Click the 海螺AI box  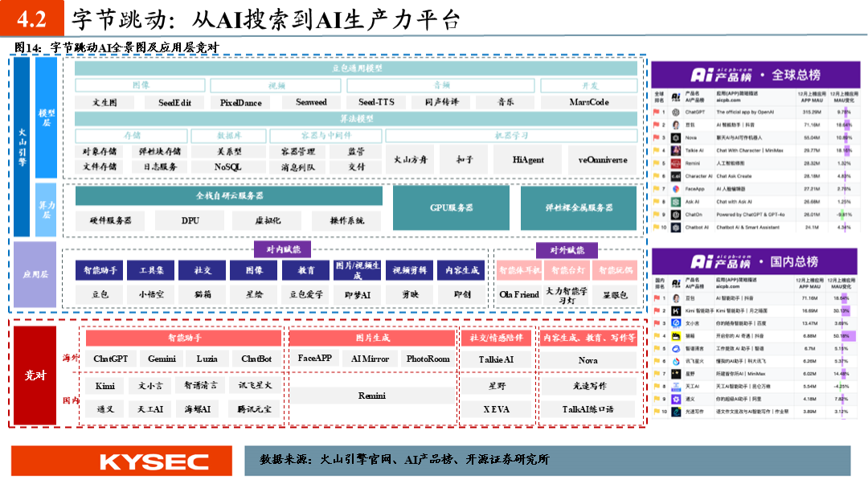pyautogui.click(x=198, y=409)
